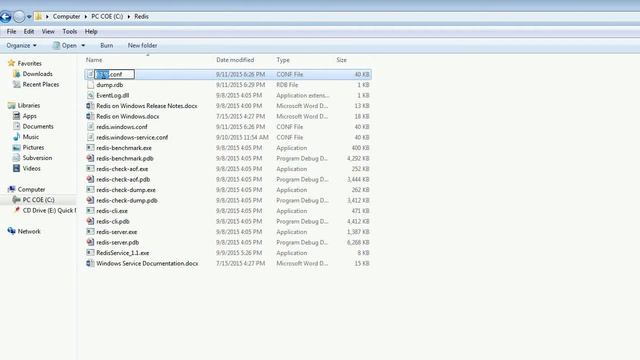640x360 pixels.
Task: Open Recent Places in Favorites
Action: point(41,84)
